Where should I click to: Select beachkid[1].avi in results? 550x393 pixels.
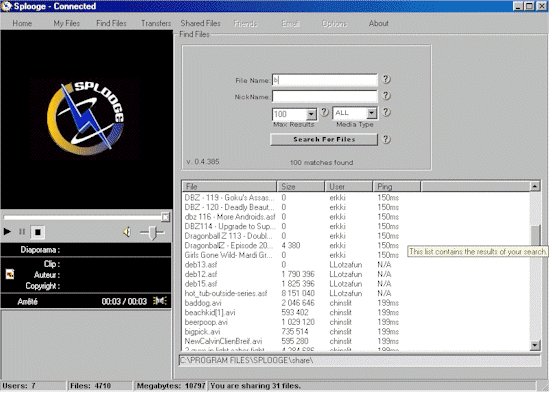210,312
